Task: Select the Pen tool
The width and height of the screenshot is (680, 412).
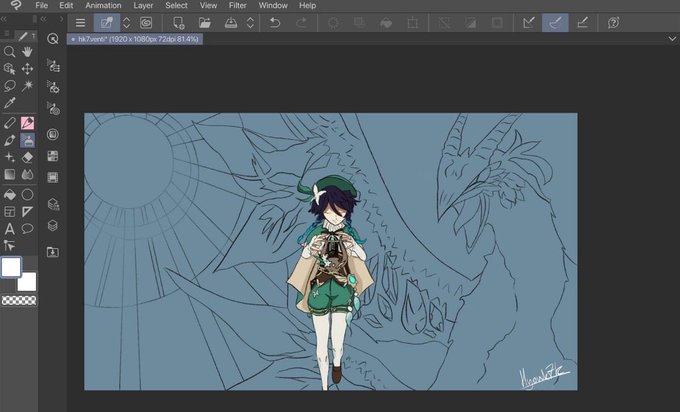Action: coord(9,123)
